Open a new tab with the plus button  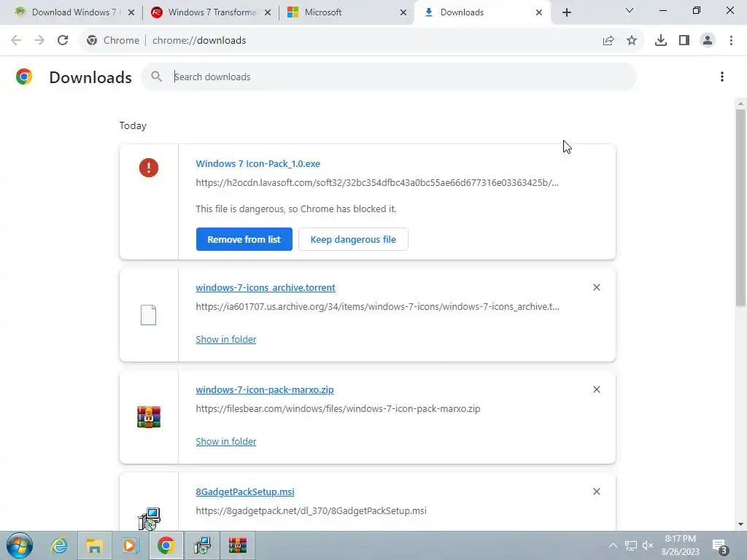click(x=566, y=12)
